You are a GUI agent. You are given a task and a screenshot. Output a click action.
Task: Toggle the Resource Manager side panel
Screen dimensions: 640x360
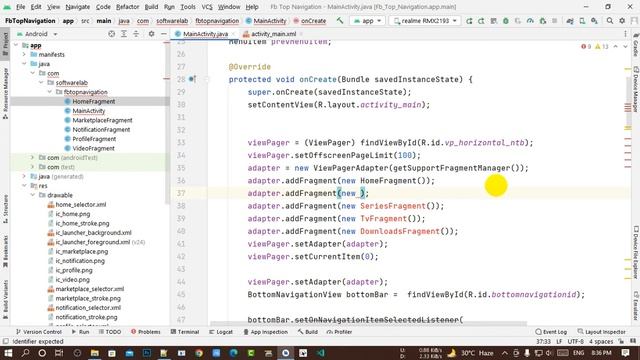click(5, 93)
